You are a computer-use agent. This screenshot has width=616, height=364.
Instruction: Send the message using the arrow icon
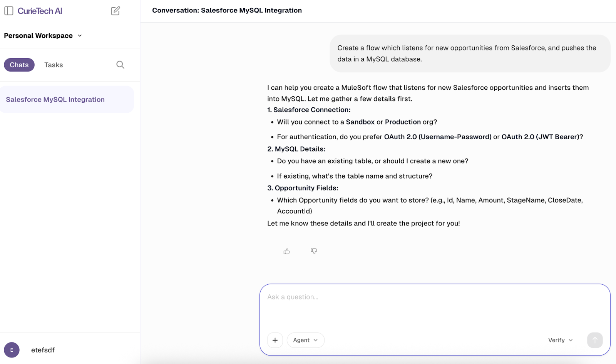(x=594, y=340)
